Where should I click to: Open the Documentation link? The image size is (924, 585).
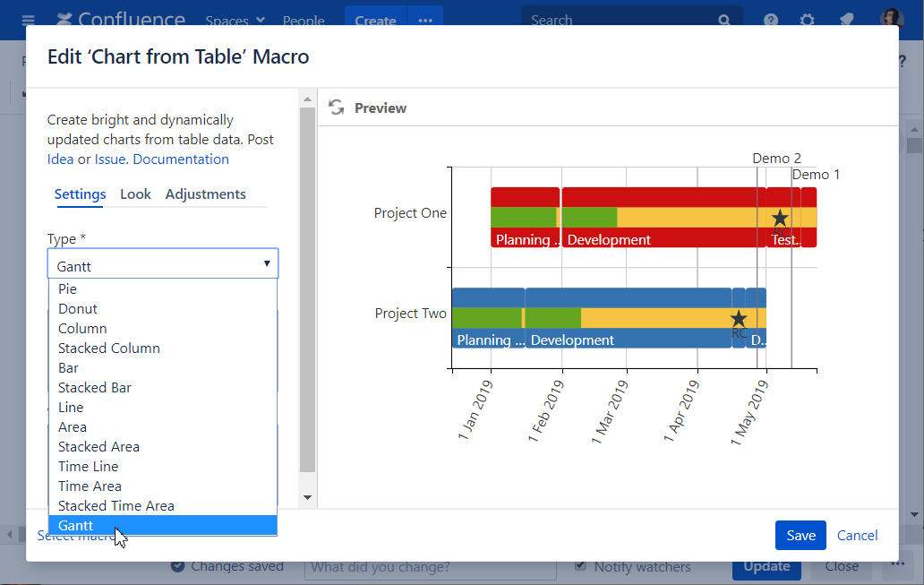tap(181, 159)
